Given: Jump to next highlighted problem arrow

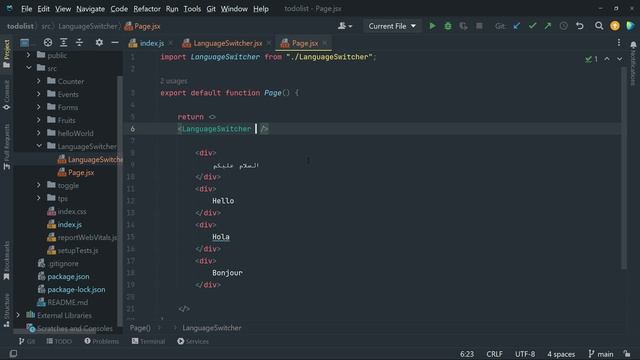Looking at the screenshot, I should coord(620,59).
